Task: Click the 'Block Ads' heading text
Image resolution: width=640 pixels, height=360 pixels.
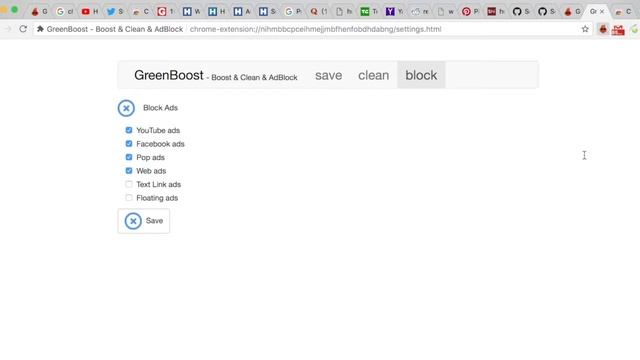Action: [x=160, y=108]
